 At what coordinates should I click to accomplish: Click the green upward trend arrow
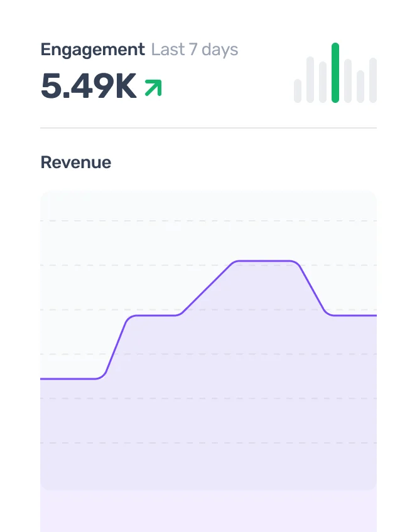point(153,88)
